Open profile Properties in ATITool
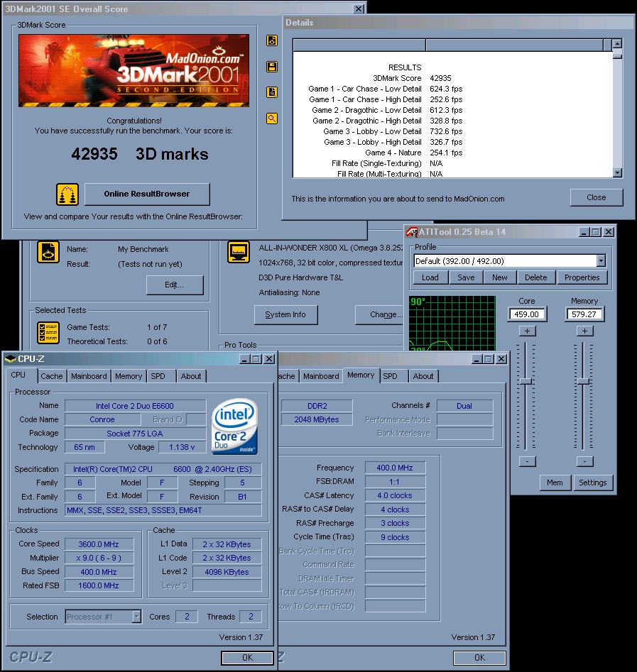 pyautogui.click(x=582, y=277)
